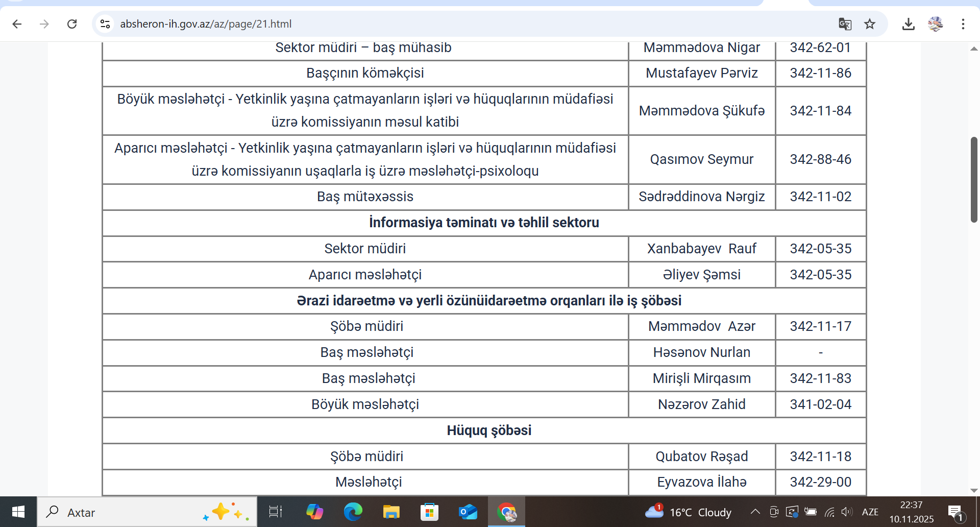
Task: Open the browser Downloads icon
Action: (908, 24)
